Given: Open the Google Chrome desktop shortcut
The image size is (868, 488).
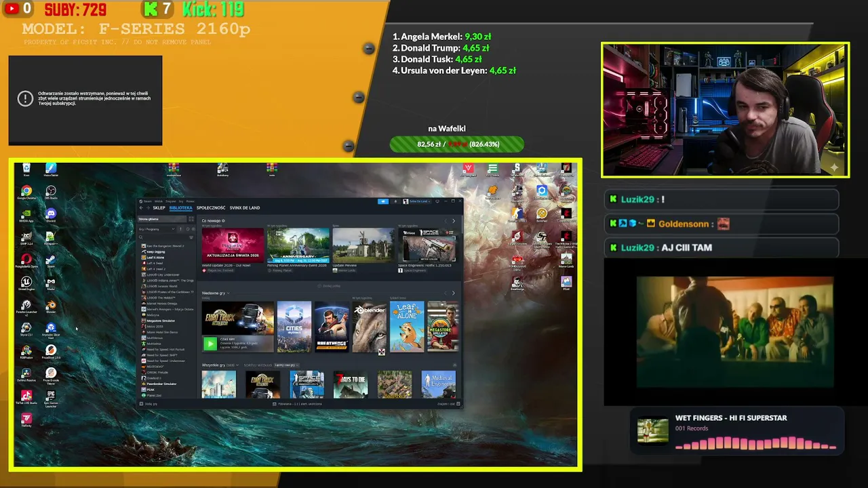Looking at the screenshot, I should (26, 193).
